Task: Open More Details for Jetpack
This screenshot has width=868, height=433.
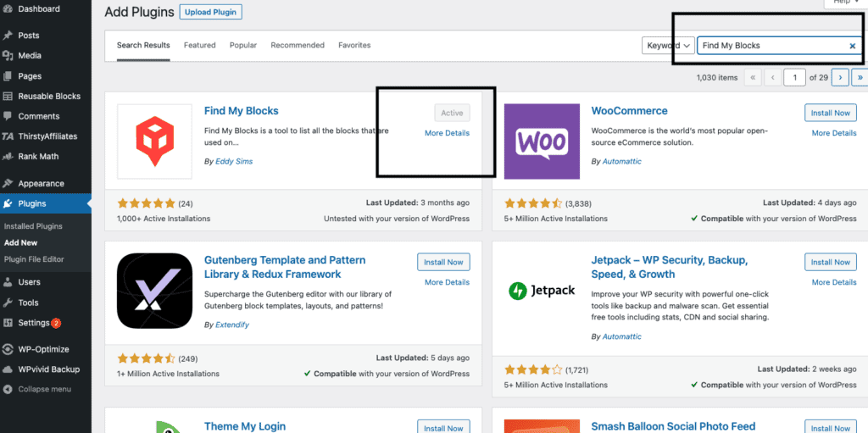Action: pos(834,282)
